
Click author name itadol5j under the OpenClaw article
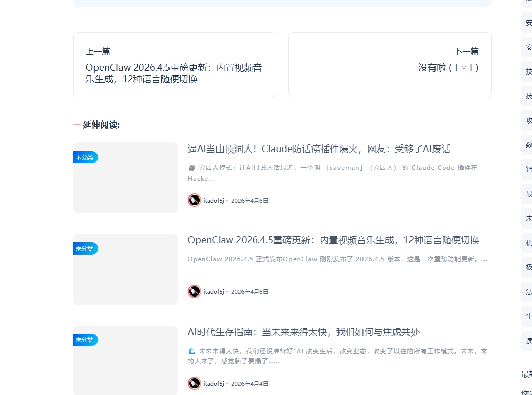click(x=213, y=291)
